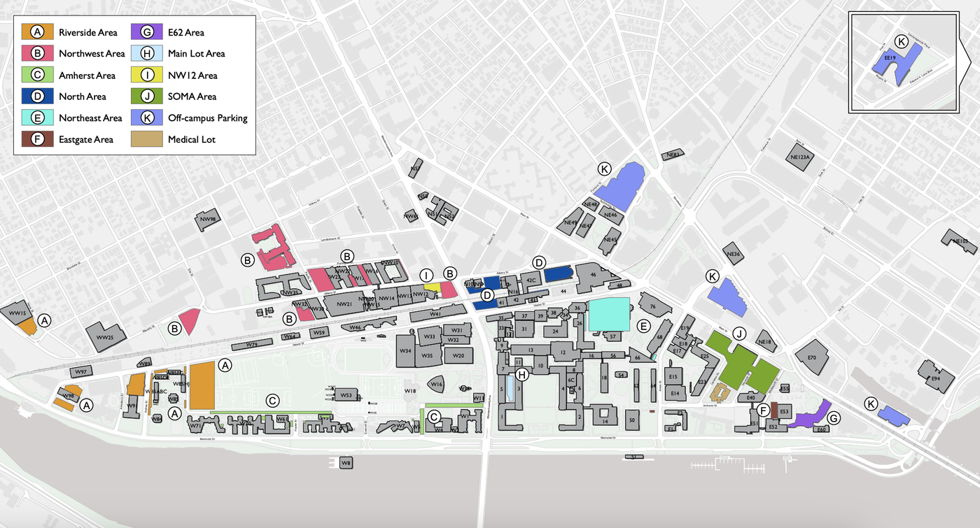Image resolution: width=980 pixels, height=528 pixels.
Task: Click building NE123A on the map
Action: coord(799,157)
